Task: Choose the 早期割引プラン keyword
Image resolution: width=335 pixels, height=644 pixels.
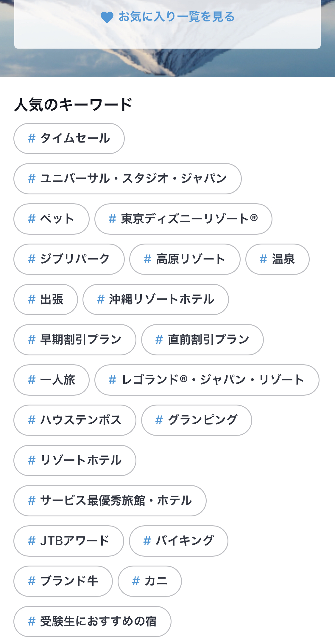Action: point(75,340)
